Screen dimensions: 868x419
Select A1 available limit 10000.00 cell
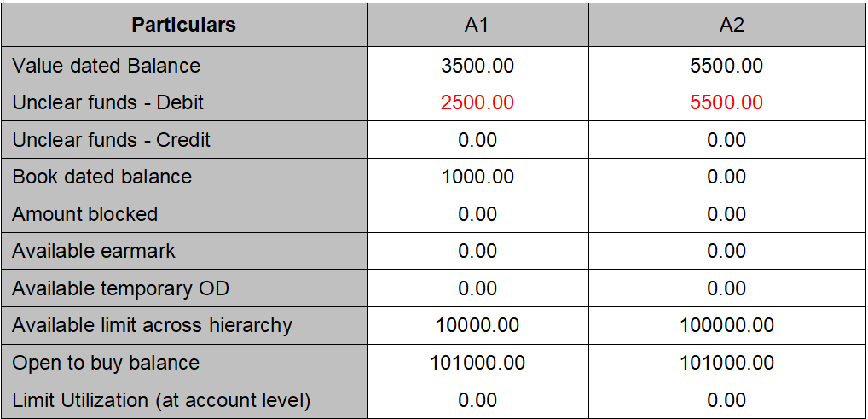pos(477,325)
